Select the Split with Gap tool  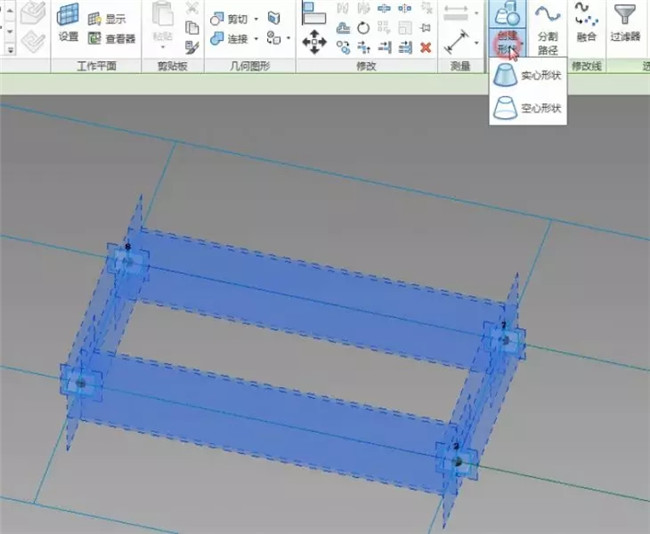405,8
